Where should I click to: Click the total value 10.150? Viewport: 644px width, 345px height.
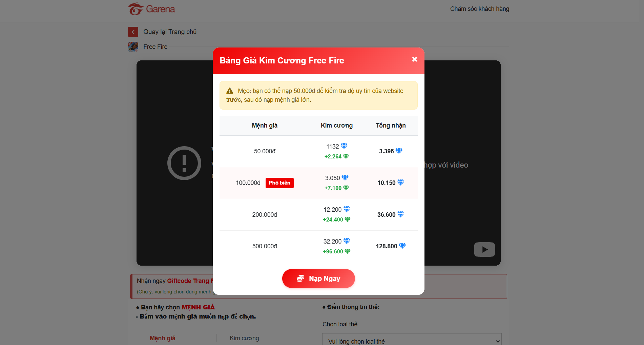click(x=387, y=183)
